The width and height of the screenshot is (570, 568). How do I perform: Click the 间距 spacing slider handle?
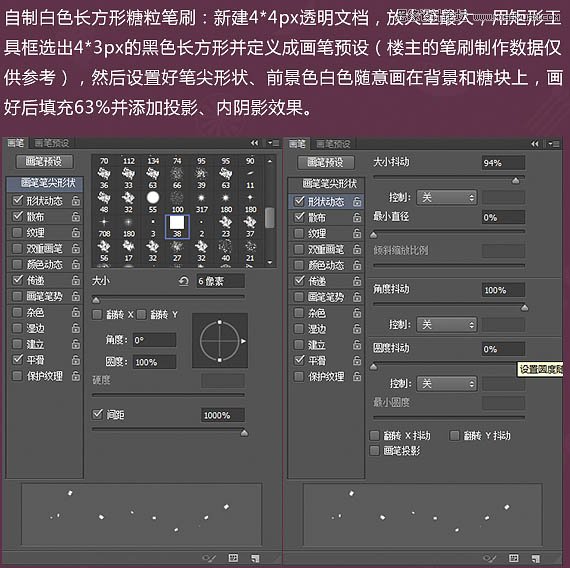point(244,433)
